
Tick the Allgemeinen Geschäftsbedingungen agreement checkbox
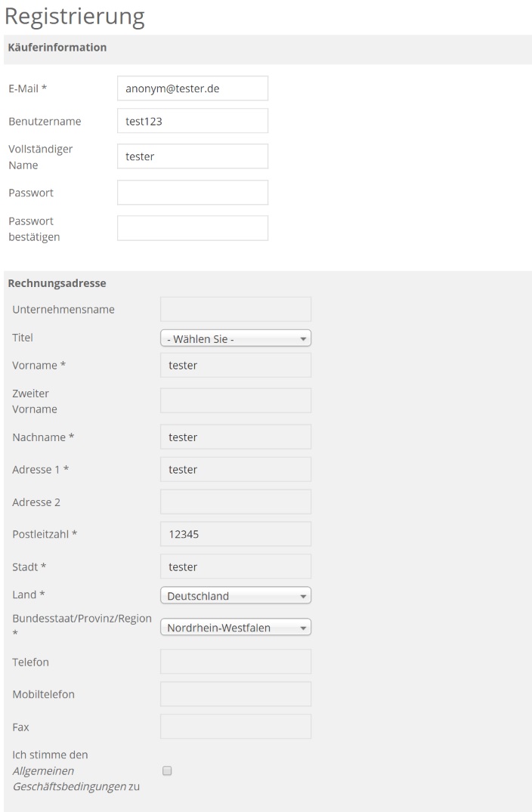[167, 771]
